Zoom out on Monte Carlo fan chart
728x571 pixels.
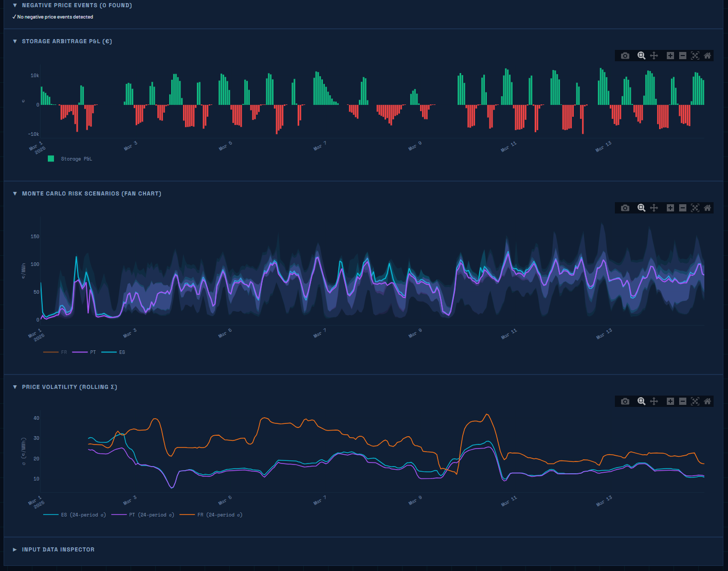click(x=683, y=208)
